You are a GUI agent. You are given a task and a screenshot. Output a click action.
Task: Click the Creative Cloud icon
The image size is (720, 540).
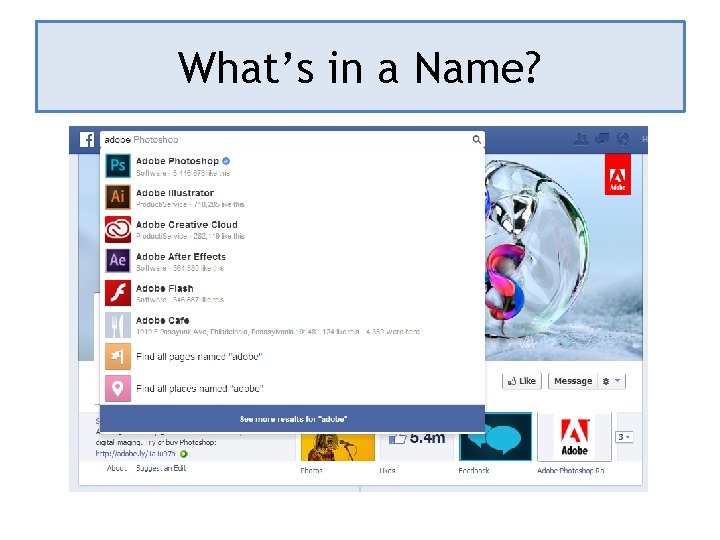(118, 229)
